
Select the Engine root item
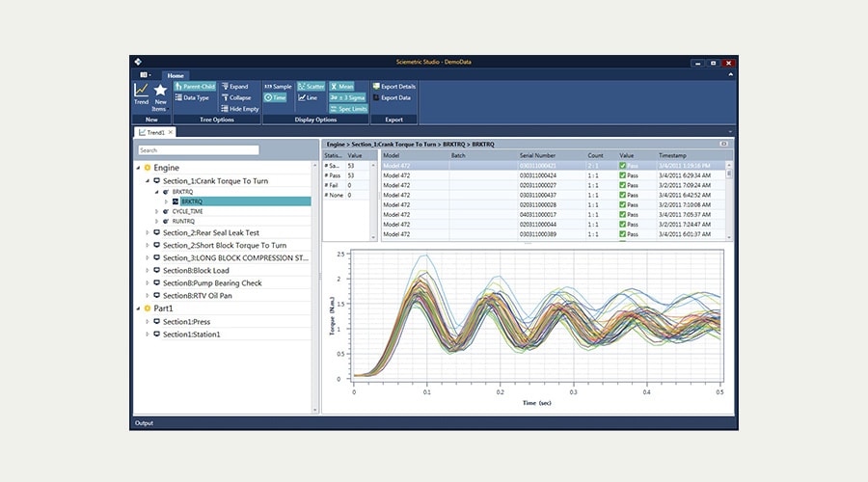(166, 168)
